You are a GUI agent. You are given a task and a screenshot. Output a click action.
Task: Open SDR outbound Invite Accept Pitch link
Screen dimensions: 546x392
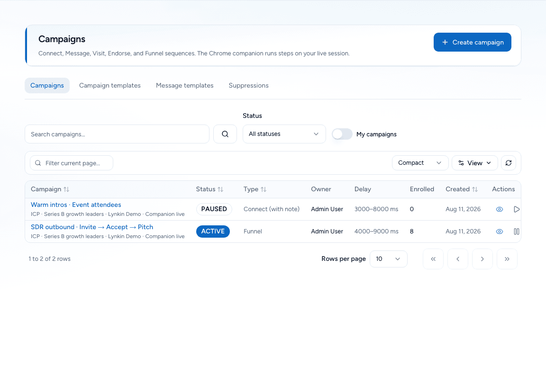[x=92, y=227]
